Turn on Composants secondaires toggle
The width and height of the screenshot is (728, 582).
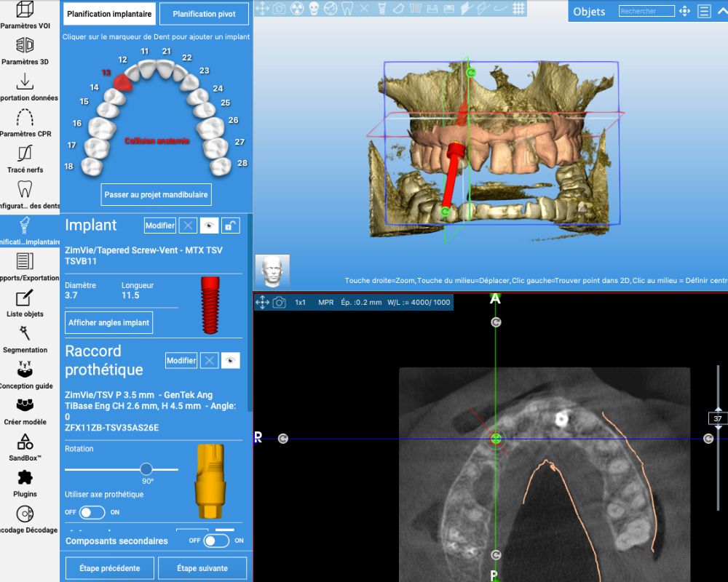pyautogui.click(x=216, y=541)
